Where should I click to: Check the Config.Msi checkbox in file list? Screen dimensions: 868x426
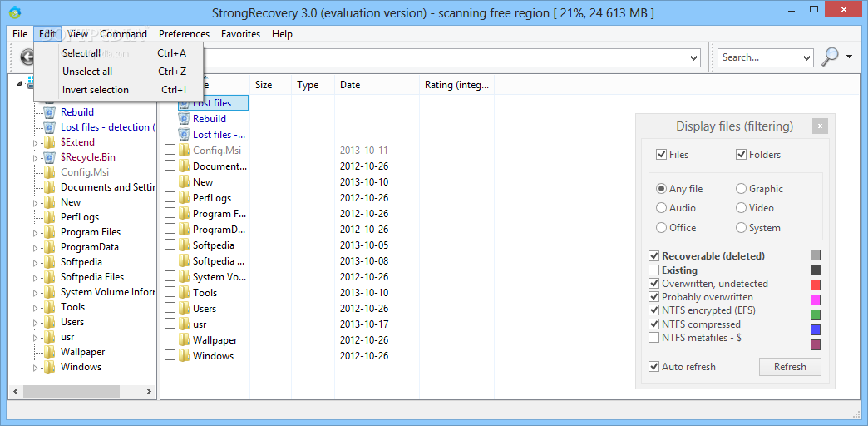point(170,150)
